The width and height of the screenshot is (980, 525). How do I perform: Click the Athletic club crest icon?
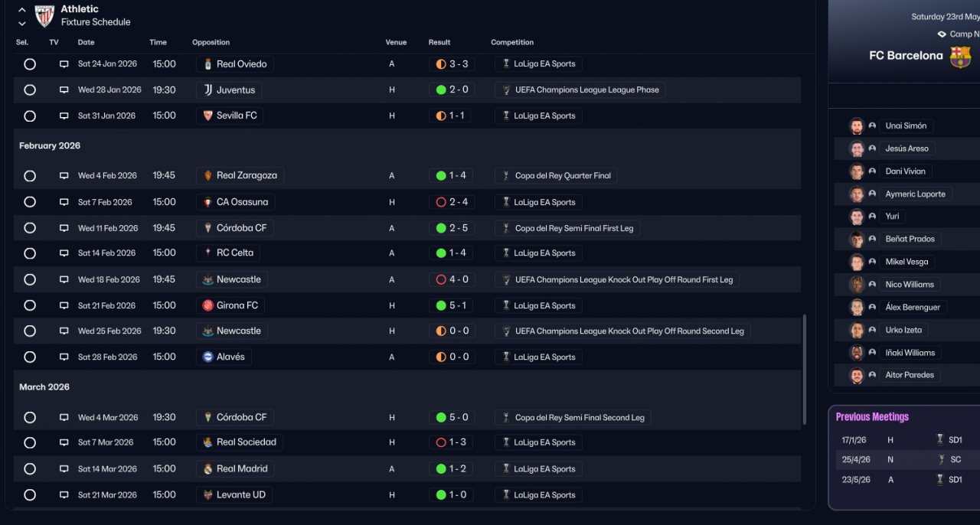(x=44, y=15)
